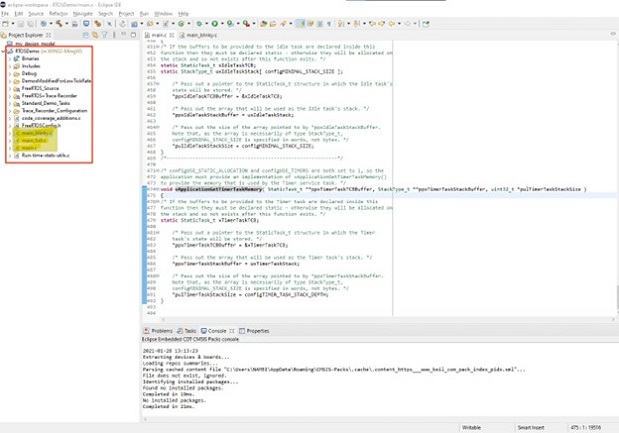
Task: Click the Build hammer icon
Action: pos(59,24)
